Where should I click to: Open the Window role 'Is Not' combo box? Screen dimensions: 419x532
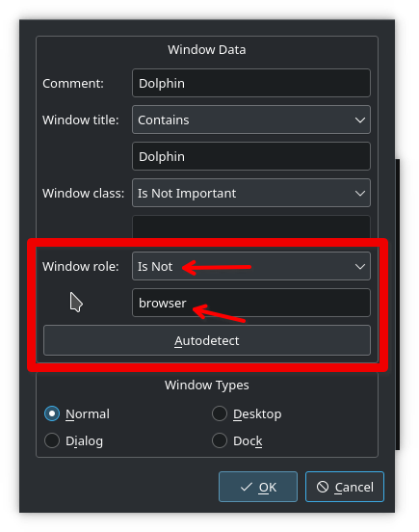click(x=250, y=266)
